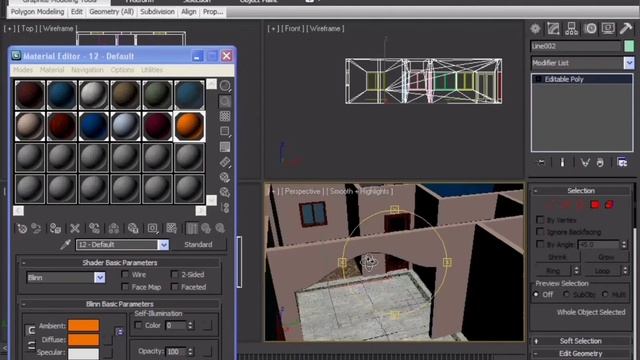Click Get Material icon
640x360 pixels.
click(x=22, y=229)
